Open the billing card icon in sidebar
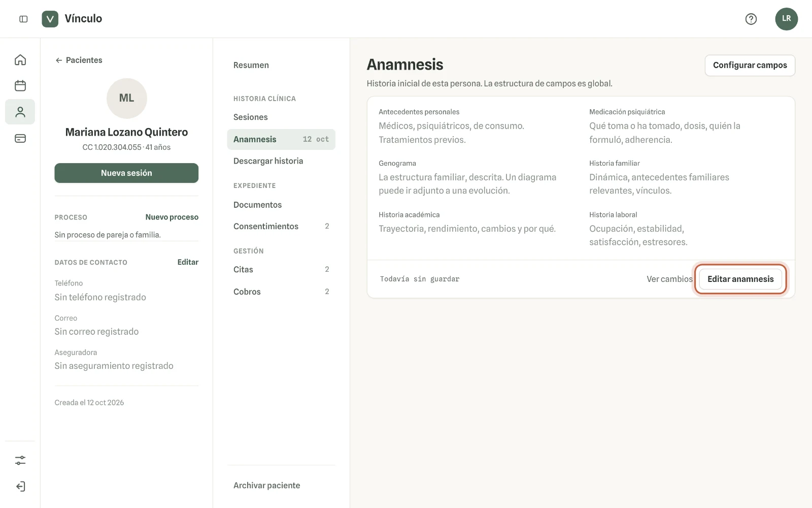 click(x=20, y=138)
